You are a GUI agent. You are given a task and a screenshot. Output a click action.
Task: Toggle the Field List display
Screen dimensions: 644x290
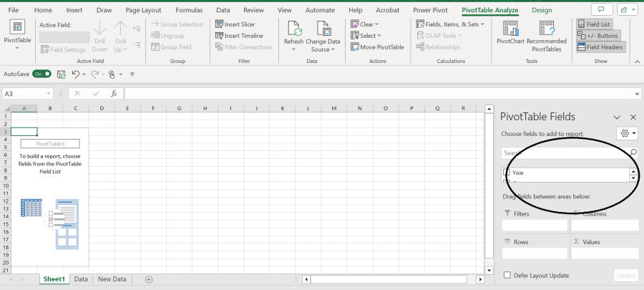tap(594, 24)
